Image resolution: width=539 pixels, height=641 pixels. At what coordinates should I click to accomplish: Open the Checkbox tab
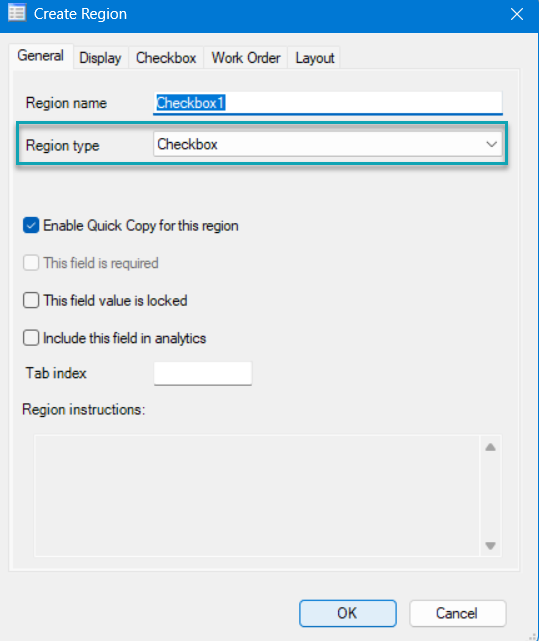(x=166, y=58)
